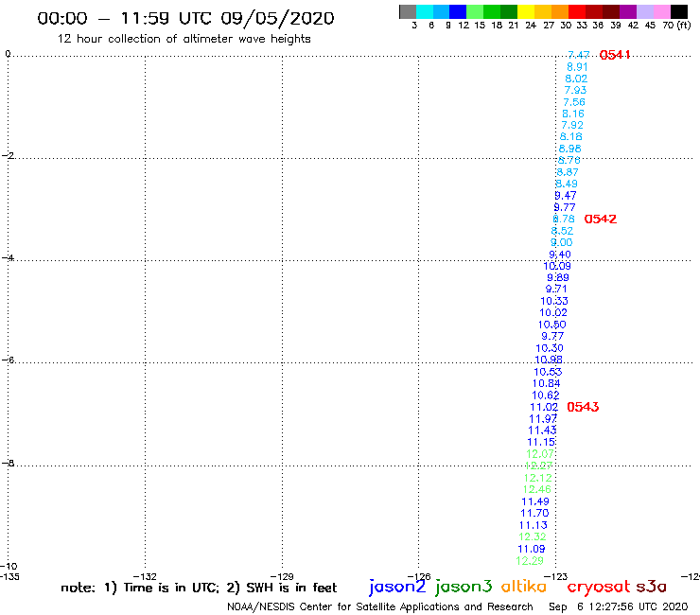Image resolution: width=700 pixels, height=615 pixels.
Task: Click the green 12.07 wave height value
Action: pyautogui.click(x=540, y=454)
